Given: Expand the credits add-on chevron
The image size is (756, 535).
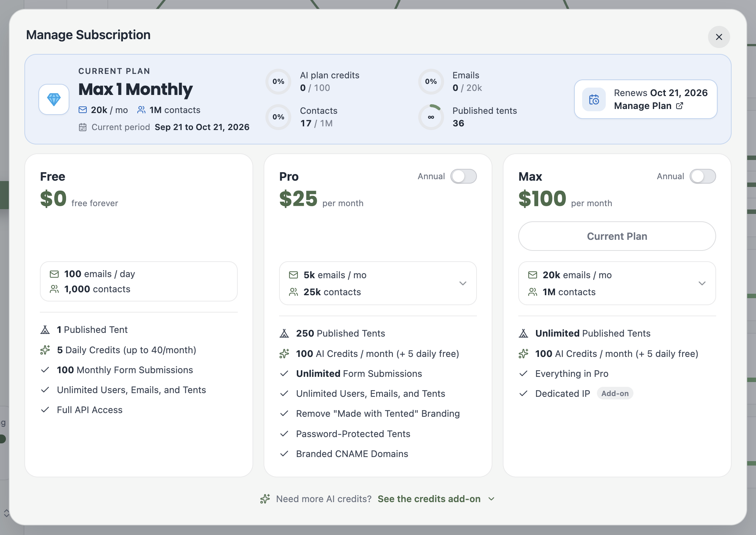Looking at the screenshot, I should pos(491,499).
